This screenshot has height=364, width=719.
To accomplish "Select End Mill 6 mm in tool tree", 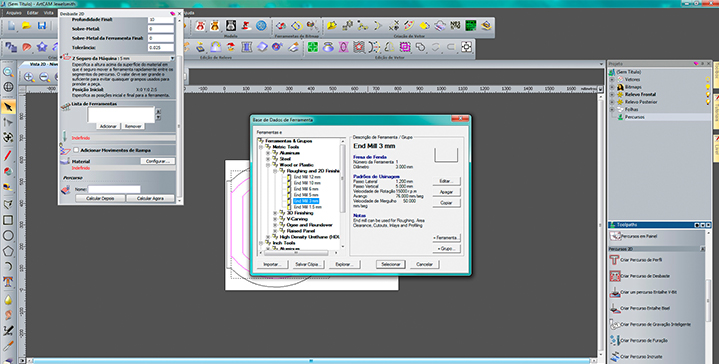I will 306,189.
